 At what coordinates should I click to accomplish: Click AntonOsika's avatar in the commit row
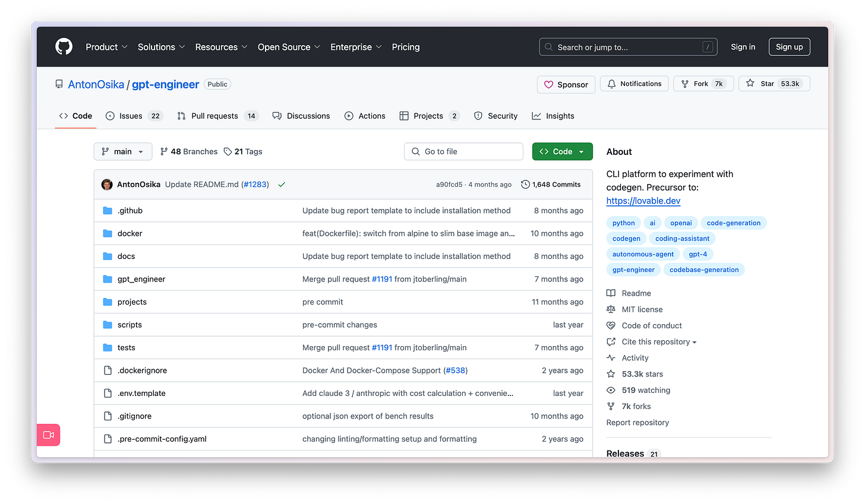[x=107, y=185]
